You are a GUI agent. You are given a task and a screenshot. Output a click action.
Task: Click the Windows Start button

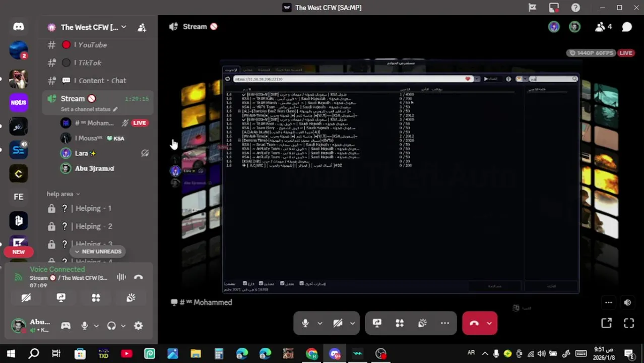[11, 354]
